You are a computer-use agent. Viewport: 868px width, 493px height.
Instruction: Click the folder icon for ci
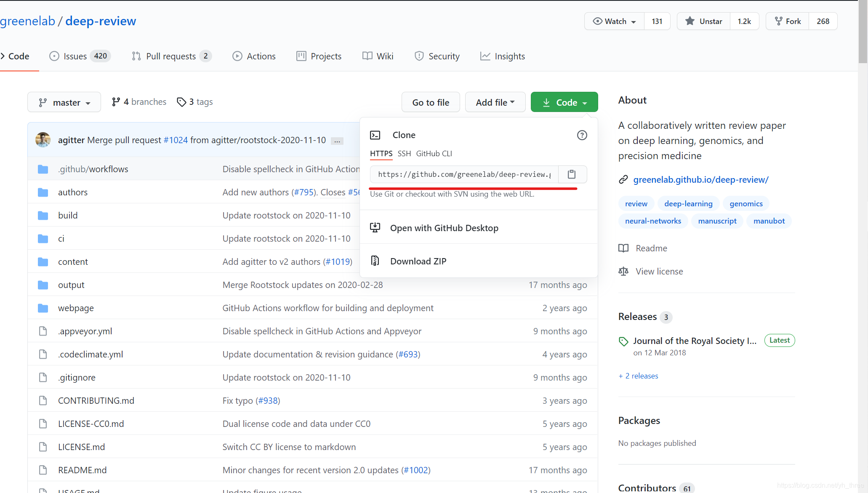(43, 239)
